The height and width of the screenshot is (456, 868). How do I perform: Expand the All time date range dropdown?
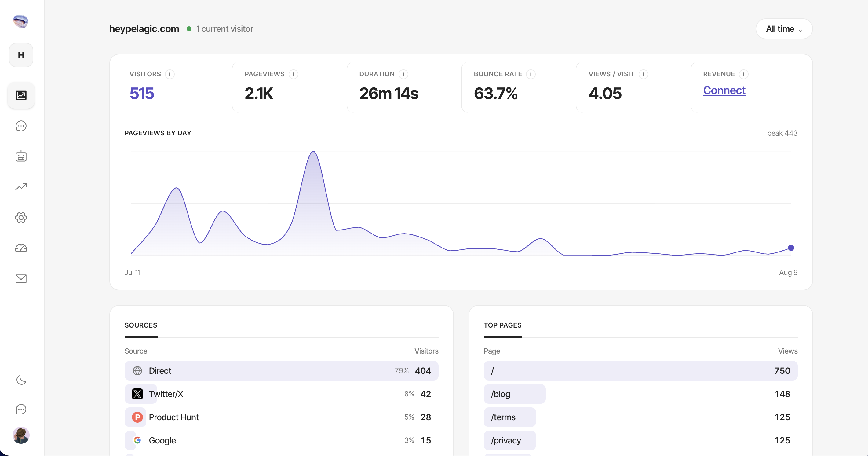click(784, 29)
